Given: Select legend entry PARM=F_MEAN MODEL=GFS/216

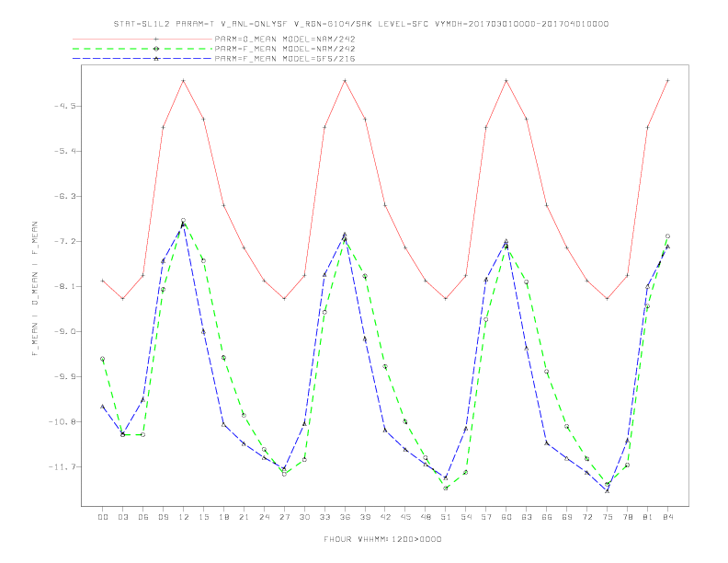Looking at the screenshot, I should pos(285,59).
